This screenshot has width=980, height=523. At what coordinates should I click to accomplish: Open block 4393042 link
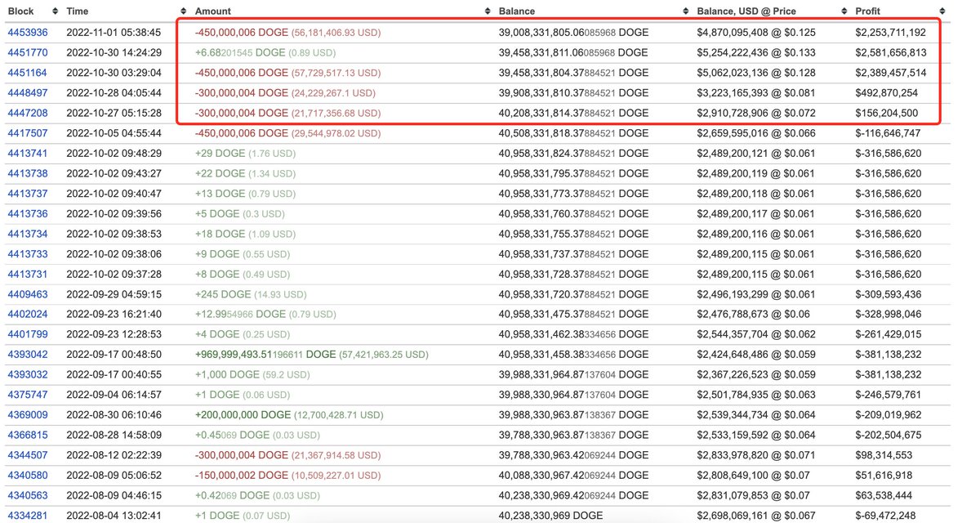click(28, 355)
